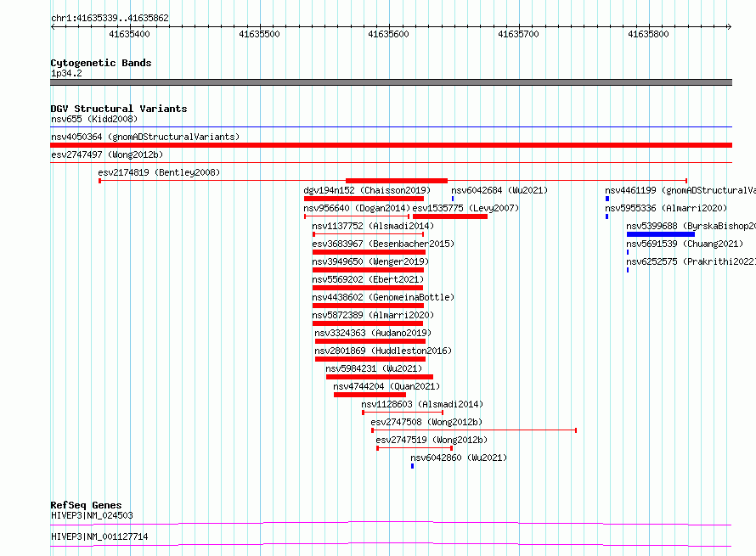
Task: Click ruler position 41635700
Action: [x=518, y=34]
